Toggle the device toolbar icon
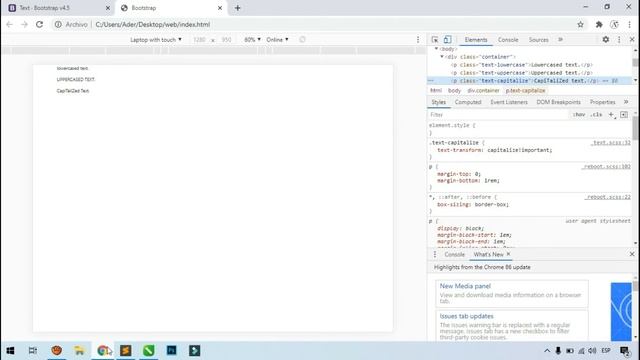This screenshot has height=360, width=640. (447, 40)
